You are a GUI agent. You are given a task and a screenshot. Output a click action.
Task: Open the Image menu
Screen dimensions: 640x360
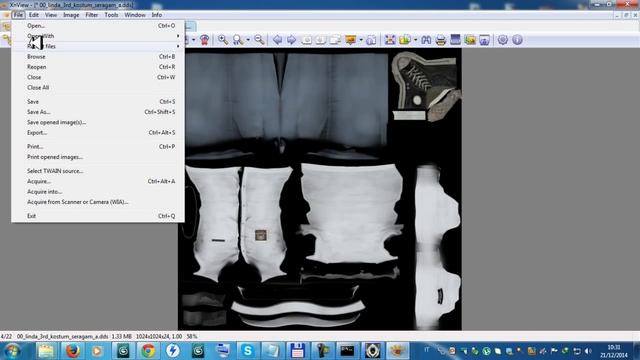pos(71,15)
